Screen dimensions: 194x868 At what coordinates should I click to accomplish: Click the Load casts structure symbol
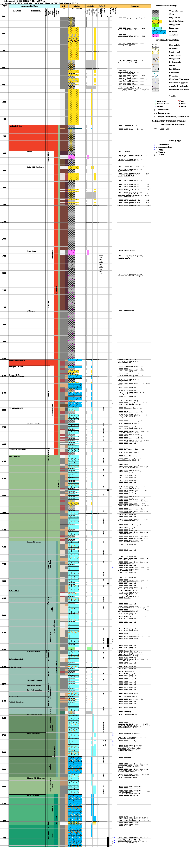pos(155,129)
